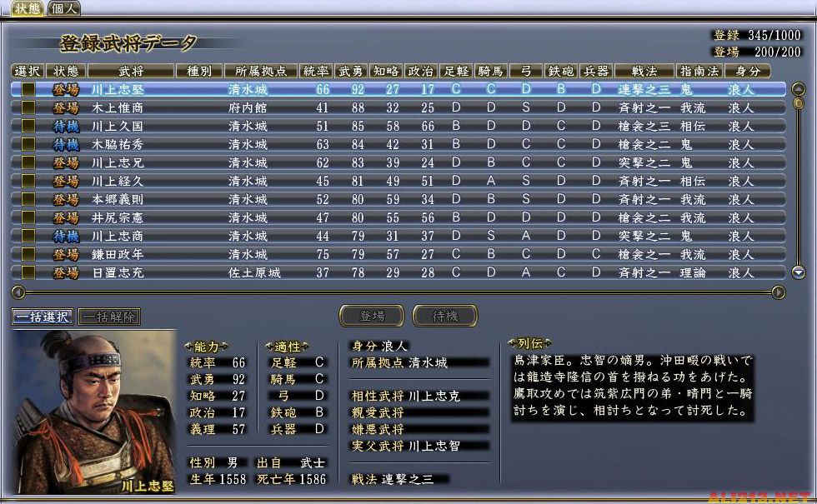Viewport: 817px width, 504px height.
Task: Click the 待機 status badge for 木脇祐秀
Action: 66,144
